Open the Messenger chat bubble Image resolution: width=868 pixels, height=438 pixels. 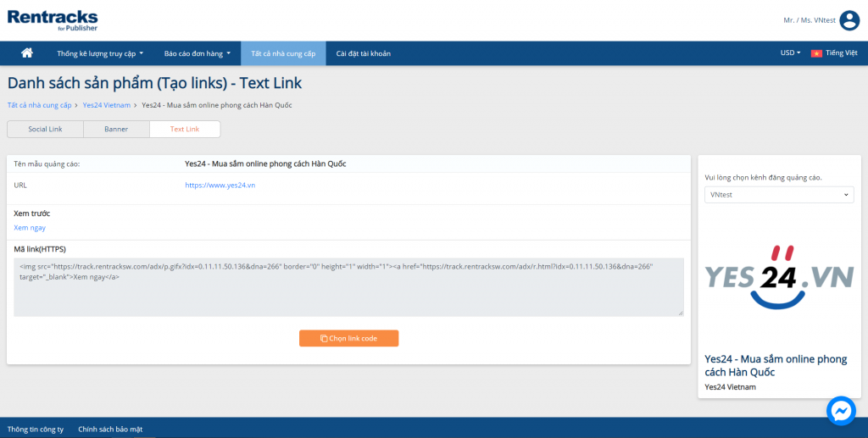click(841, 410)
